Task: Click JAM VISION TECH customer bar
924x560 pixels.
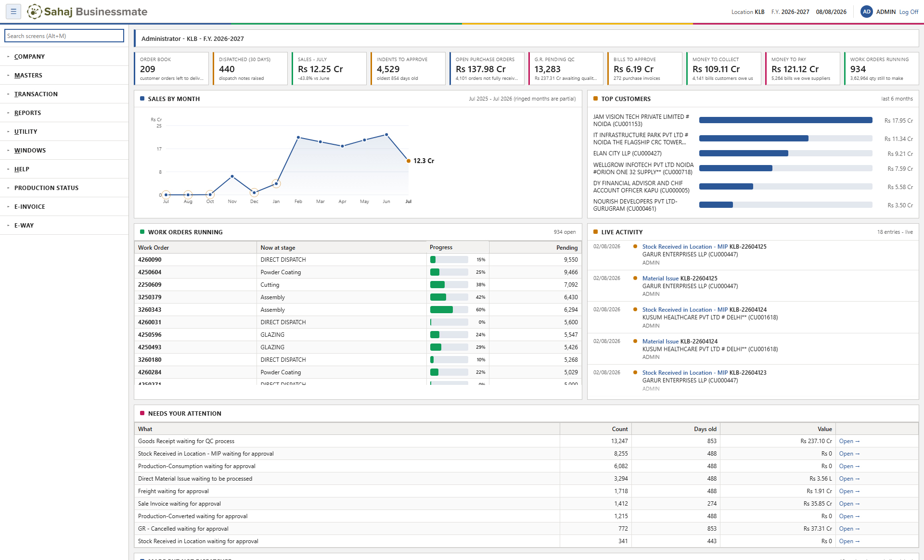Action: [785, 120]
